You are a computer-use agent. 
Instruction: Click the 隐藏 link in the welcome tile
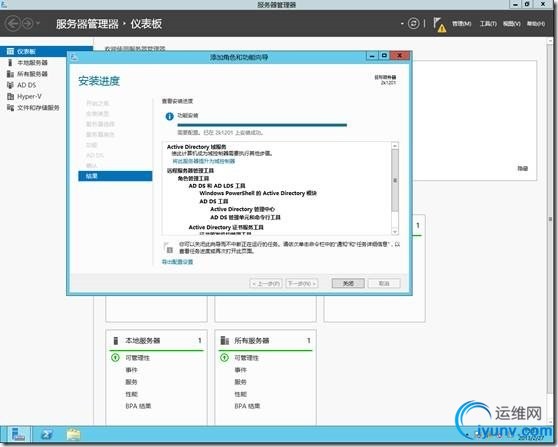(522, 169)
